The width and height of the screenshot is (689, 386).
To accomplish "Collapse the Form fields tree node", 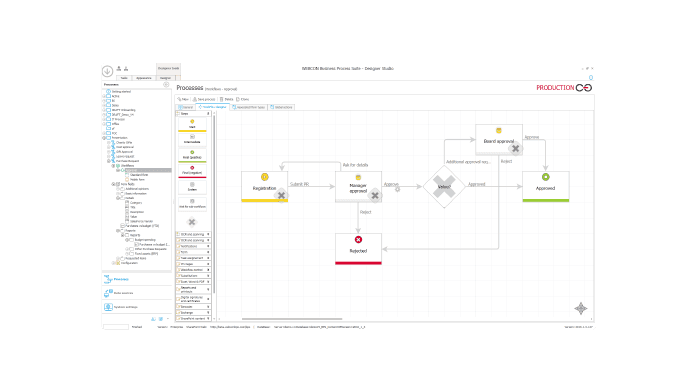I will (113, 184).
